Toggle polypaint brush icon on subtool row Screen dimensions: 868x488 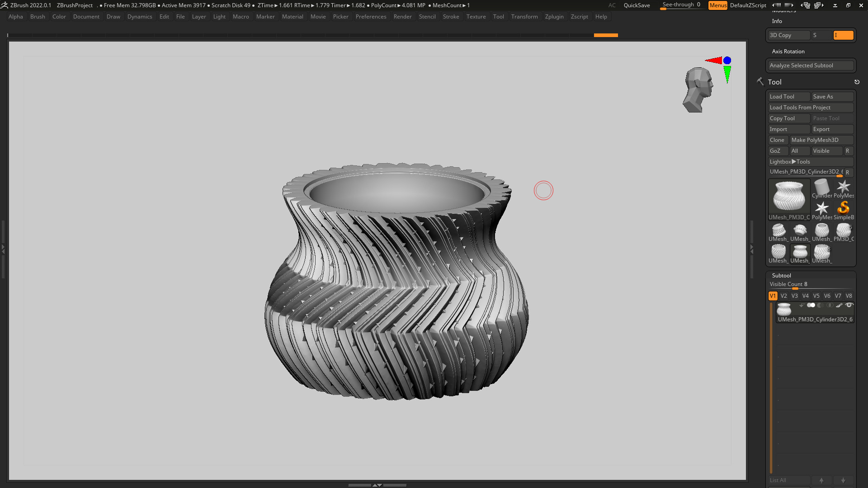tap(839, 305)
